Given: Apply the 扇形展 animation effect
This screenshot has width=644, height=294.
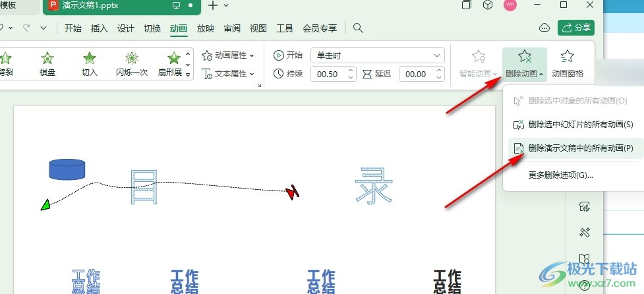Looking at the screenshot, I should point(170,65).
